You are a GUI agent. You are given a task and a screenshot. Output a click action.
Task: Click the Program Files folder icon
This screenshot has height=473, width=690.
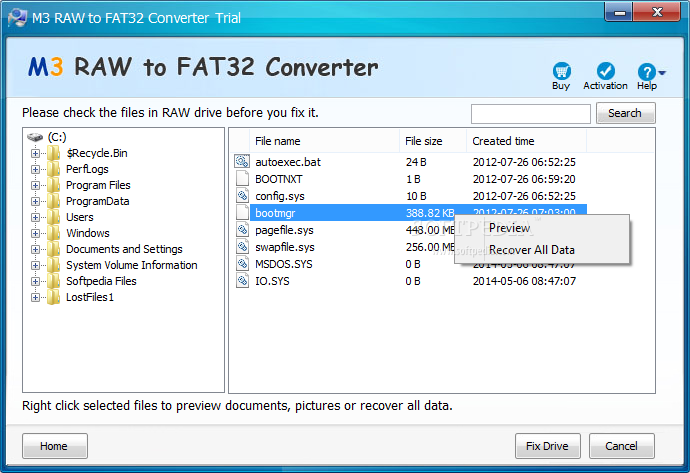pos(54,185)
